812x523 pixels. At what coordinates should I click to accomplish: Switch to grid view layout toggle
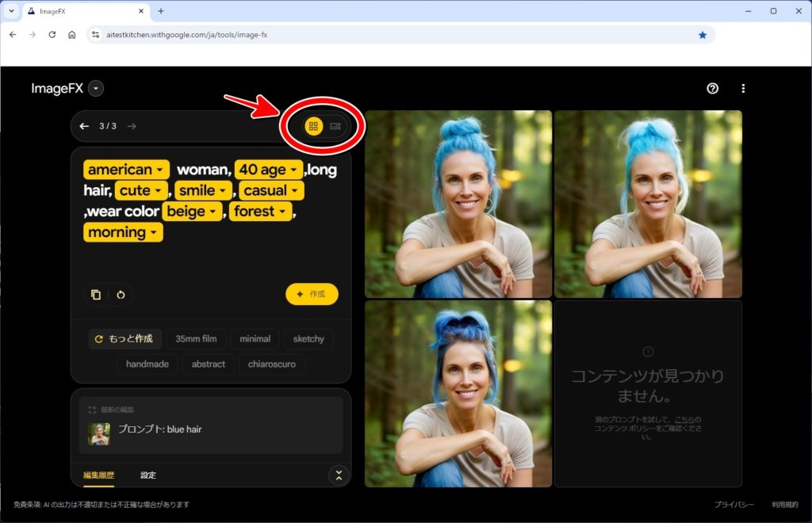tap(314, 126)
